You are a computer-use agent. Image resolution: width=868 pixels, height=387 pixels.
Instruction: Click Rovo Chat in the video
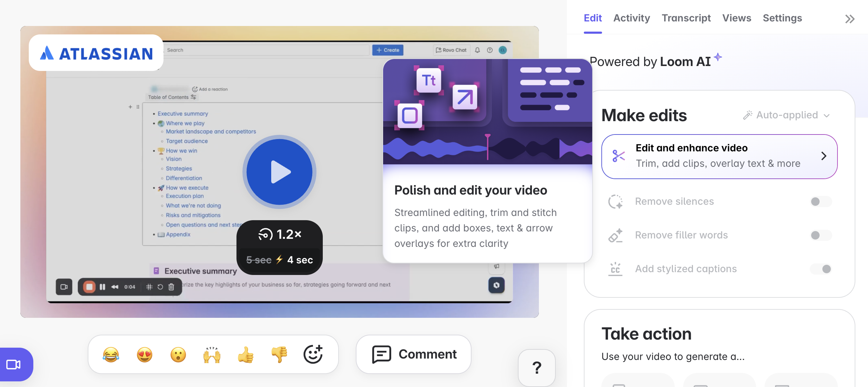[x=451, y=50]
